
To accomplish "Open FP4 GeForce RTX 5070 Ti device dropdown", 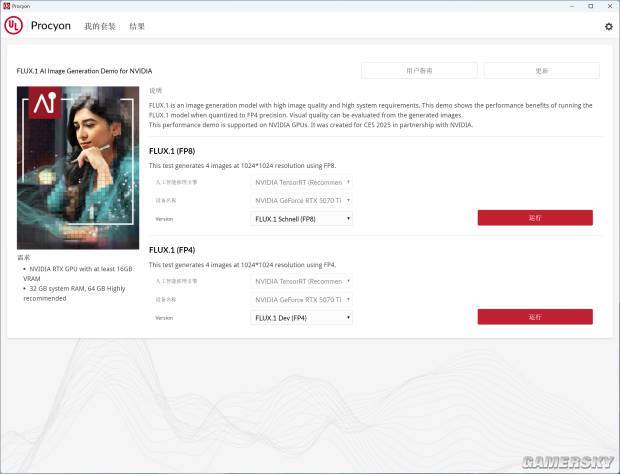I will click(301, 300).
